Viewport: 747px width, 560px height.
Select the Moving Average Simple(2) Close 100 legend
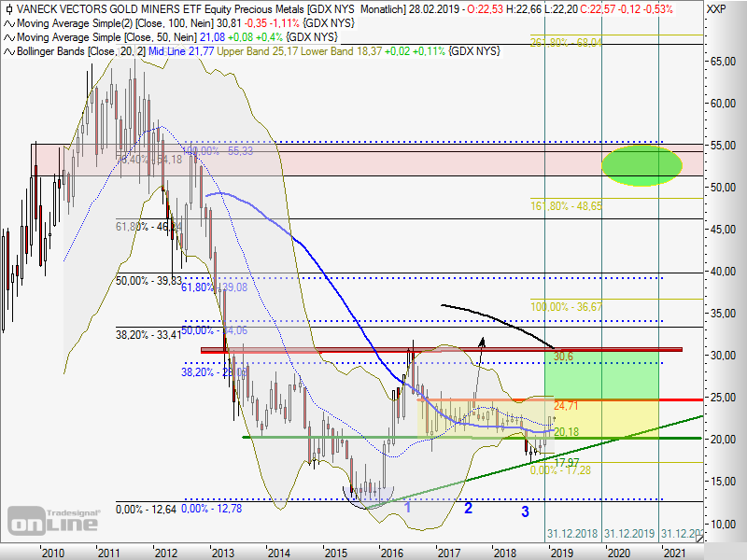115,23
